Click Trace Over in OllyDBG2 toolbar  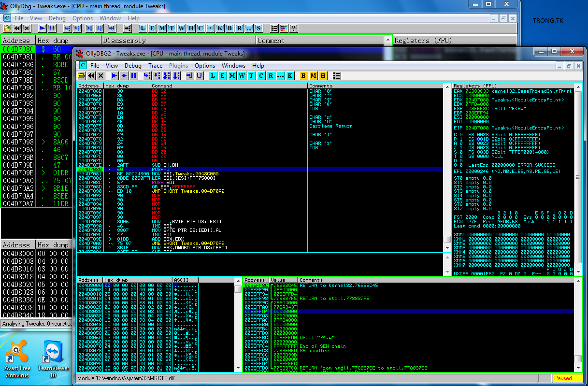[176, 76]
